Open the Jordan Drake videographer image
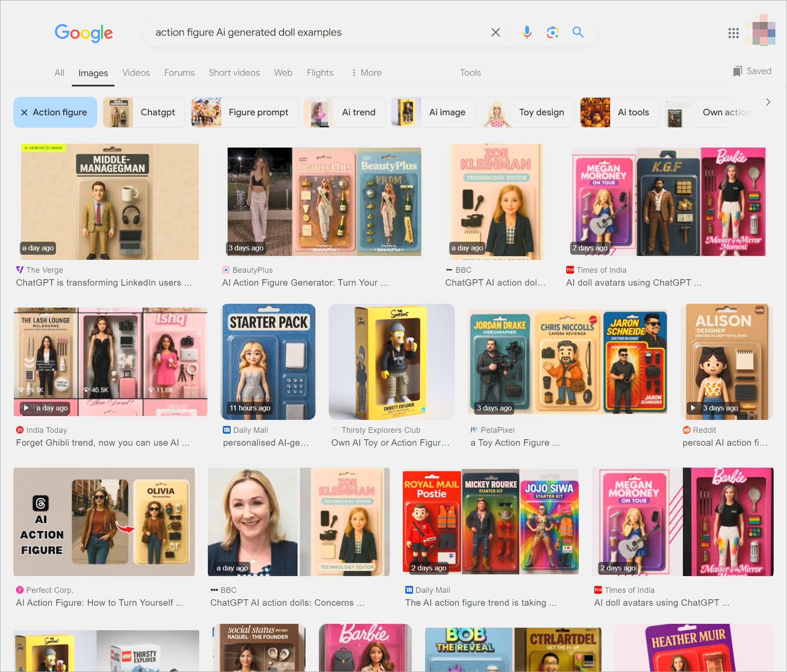Viewport: 787px width, 672px height. coord(568,362)
